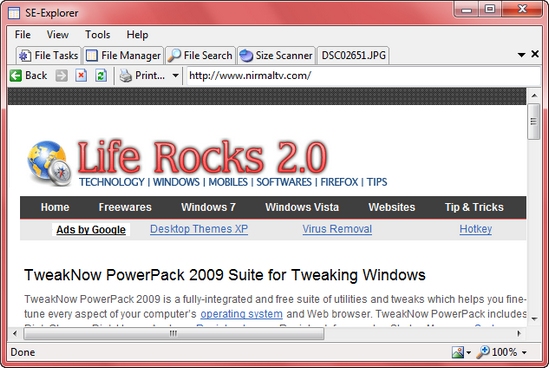The image size is (549, 368).
Task: Close the current tab with X
Action: pyautogui.click(x=535, y=54)
